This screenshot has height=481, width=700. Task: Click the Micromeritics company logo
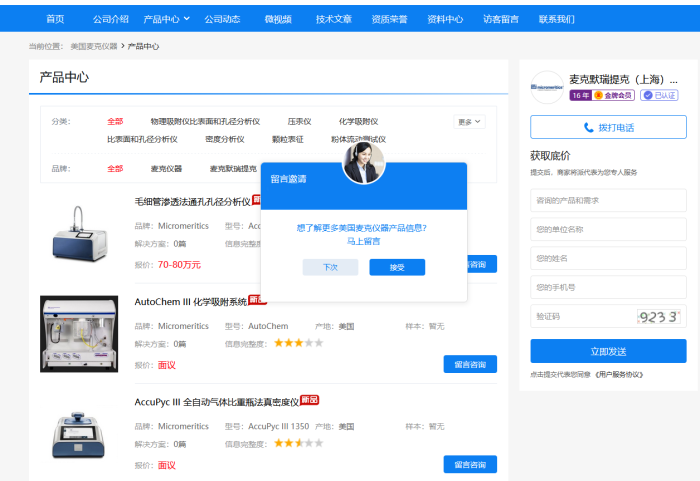pyautogui.click(x=547, y=87)
